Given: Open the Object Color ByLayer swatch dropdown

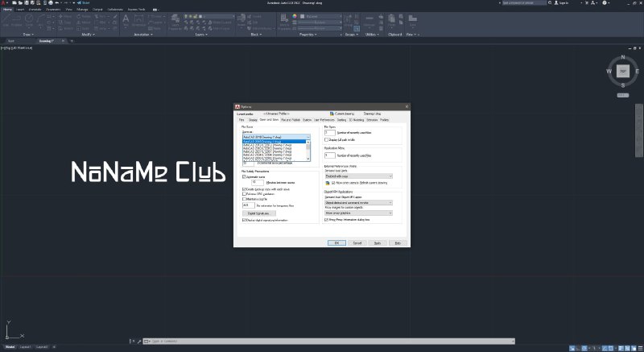Looking at the screenshot, I should (321, 16).
